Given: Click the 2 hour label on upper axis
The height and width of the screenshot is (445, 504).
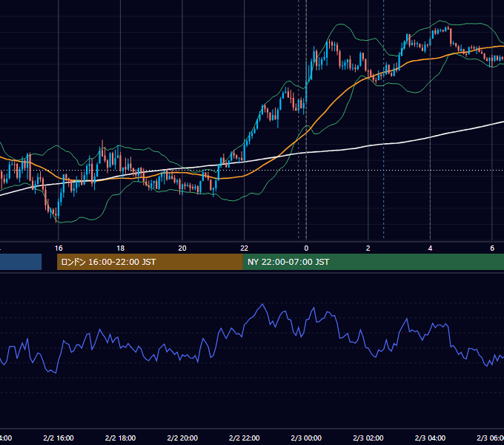Looking at the screenshot, I should coord(368,248).
